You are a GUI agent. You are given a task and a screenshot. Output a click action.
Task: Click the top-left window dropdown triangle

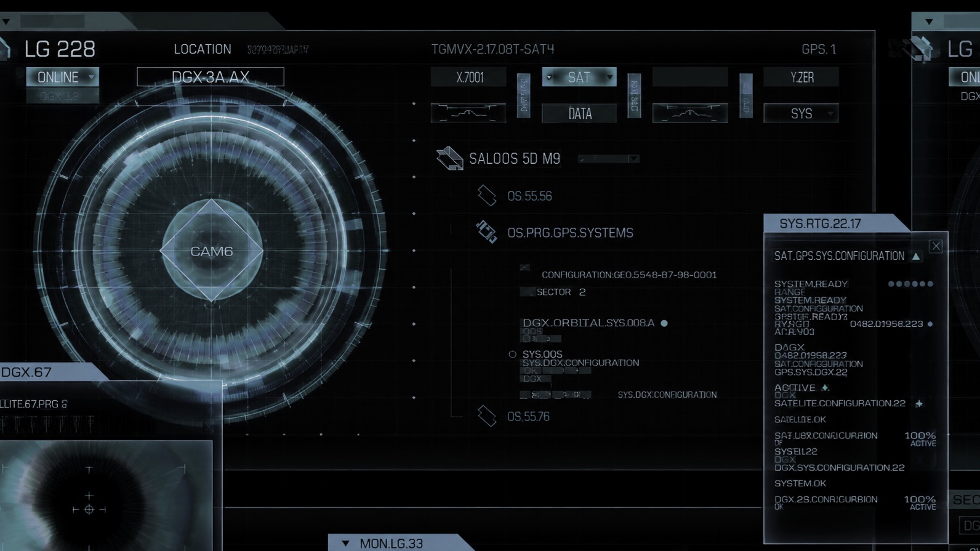click(6, 22)
